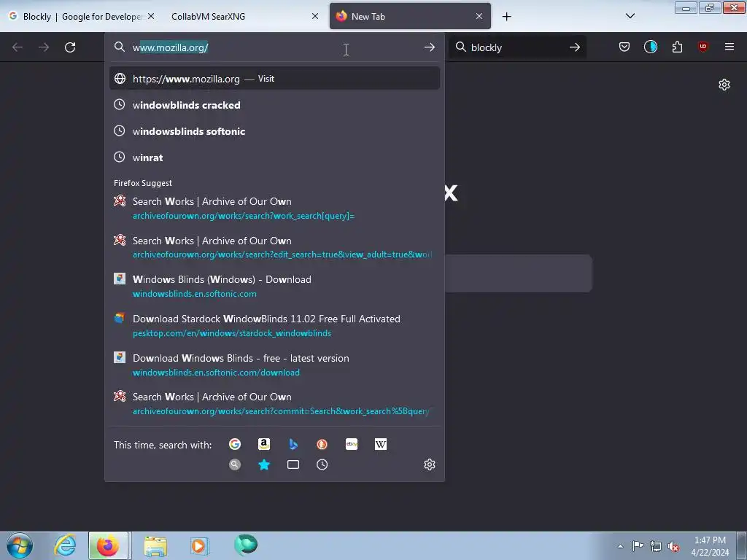Show hidden tray icons arrow
This screenshot has height=560, width=747.
tap(620, 546)
